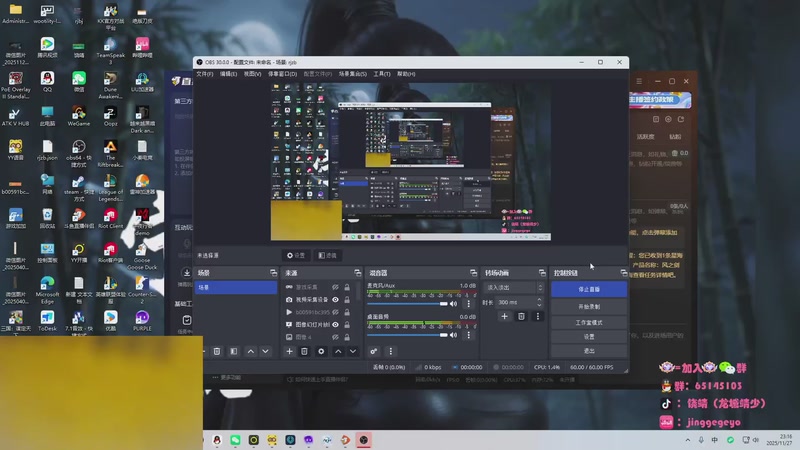This screenshot has height=450, width=800.
Task: Open 文件(F) menu in OBS
Action: pyautogui.click(x=205, y=74)
